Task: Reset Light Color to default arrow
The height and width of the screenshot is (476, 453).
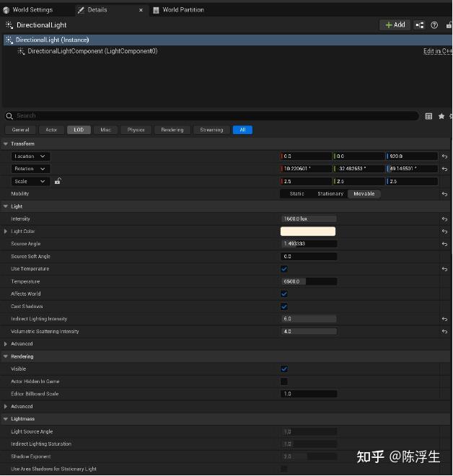Action: click(445, 232)
